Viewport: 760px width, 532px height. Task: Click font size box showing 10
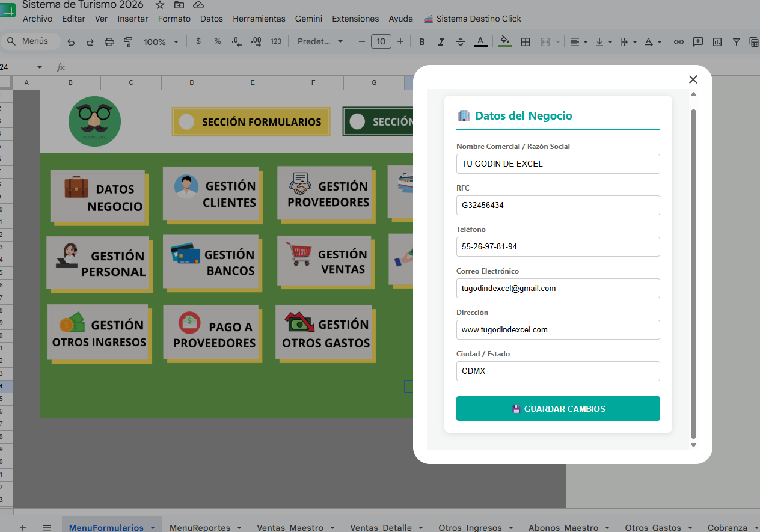pyautogui.click(x=381, y=42)
